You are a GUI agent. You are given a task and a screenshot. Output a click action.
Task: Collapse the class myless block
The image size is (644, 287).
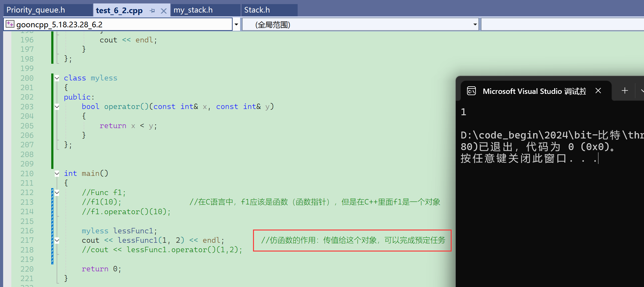click(x=57, y=78)
